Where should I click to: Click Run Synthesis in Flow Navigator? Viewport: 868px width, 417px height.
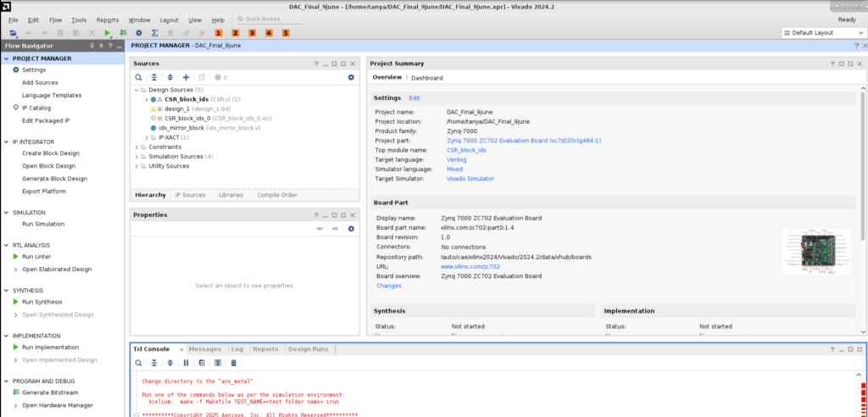[42, 302]
